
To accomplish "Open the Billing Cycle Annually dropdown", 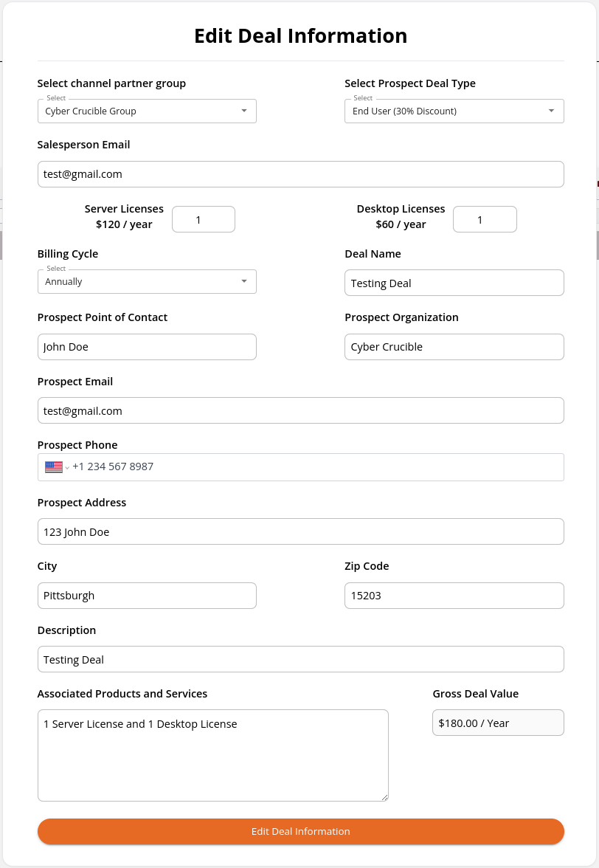I will [x=147, y=281].
